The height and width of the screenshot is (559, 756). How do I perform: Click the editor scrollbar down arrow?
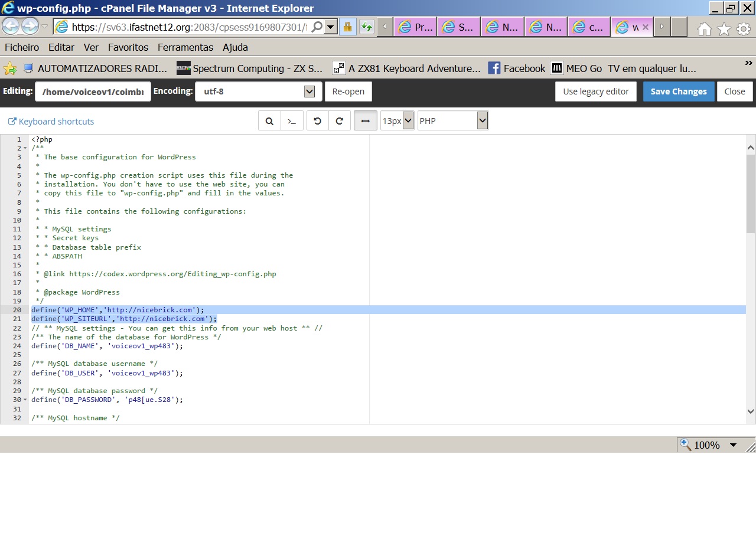[751, 411]
